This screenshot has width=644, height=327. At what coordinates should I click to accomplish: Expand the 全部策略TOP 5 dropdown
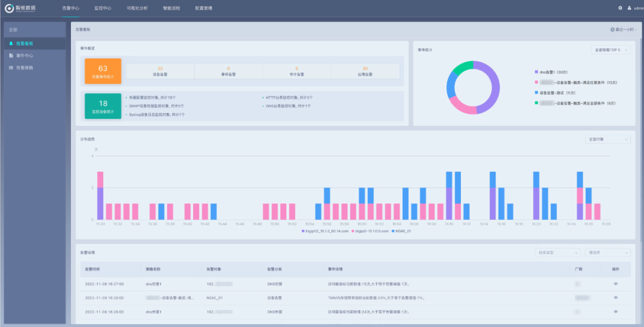(611, 50)
